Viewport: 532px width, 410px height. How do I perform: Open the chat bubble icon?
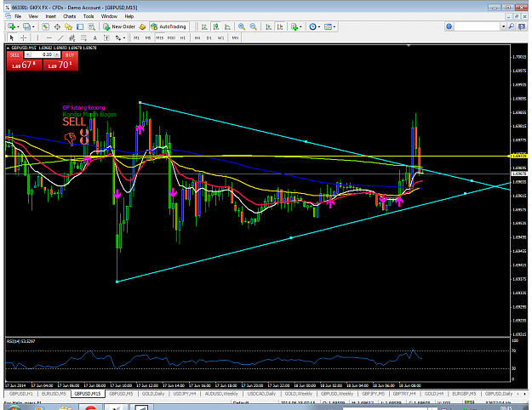(x=522, y=26)
